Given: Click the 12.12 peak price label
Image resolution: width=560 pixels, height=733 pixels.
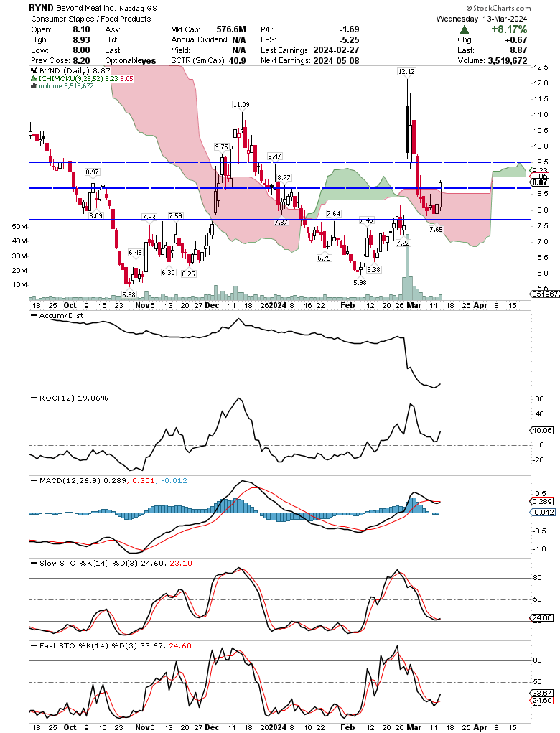Looking at the screenshot, I should tap(406, 72).
